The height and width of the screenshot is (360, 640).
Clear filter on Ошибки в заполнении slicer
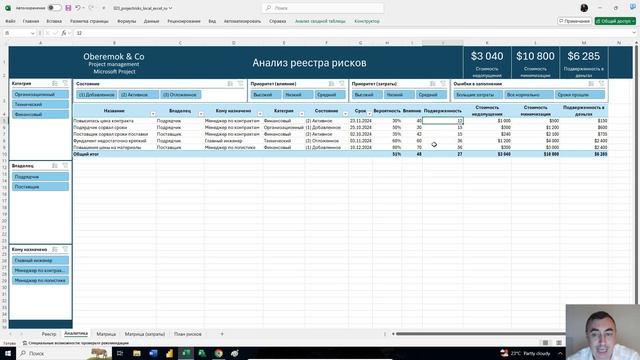601,84
